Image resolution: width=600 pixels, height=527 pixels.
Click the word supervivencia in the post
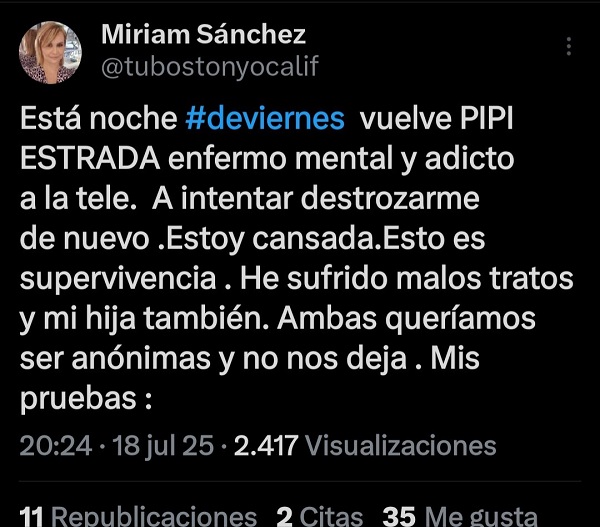point(118,279)
